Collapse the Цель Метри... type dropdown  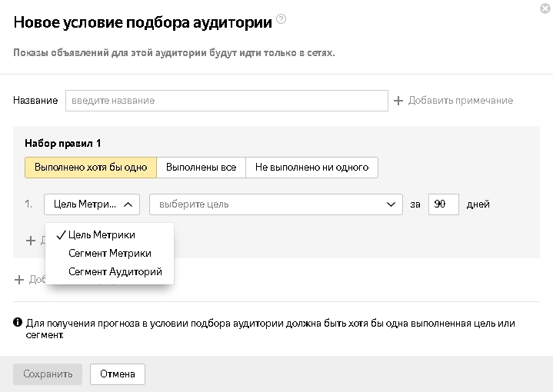click(x=92, y=204)
